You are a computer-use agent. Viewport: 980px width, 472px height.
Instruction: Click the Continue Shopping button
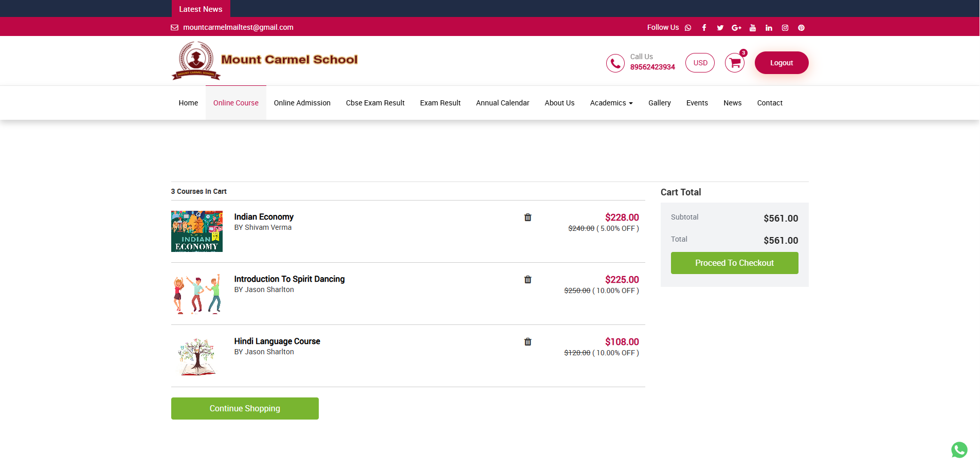click(245, 408)
